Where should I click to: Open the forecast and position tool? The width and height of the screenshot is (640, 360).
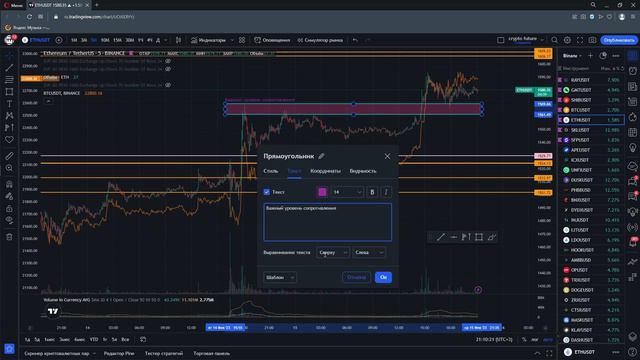pyautogui.click(x=9, y=128)
